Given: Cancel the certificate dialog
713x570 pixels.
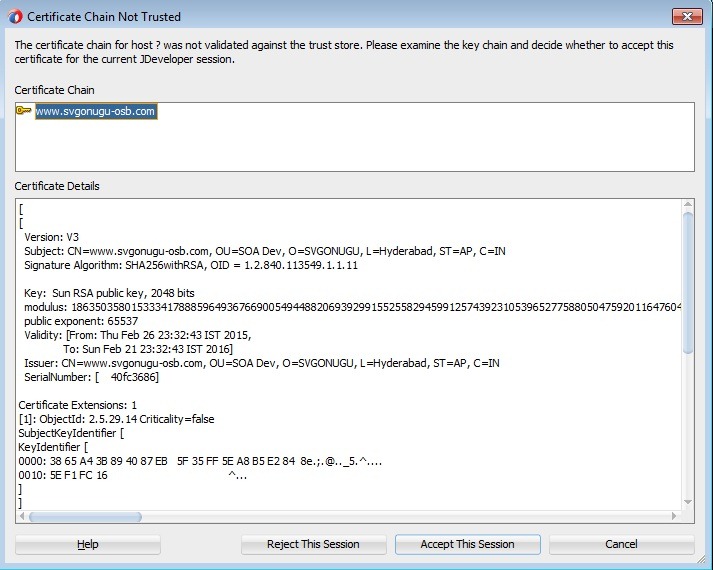Looking at the screenshot, I should click(x=621, y=544).
